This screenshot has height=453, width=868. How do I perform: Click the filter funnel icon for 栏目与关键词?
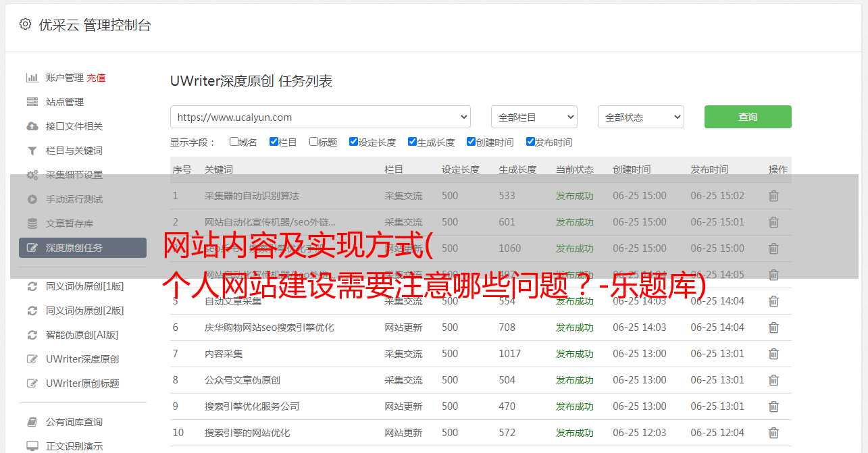[x=32, y=151]
